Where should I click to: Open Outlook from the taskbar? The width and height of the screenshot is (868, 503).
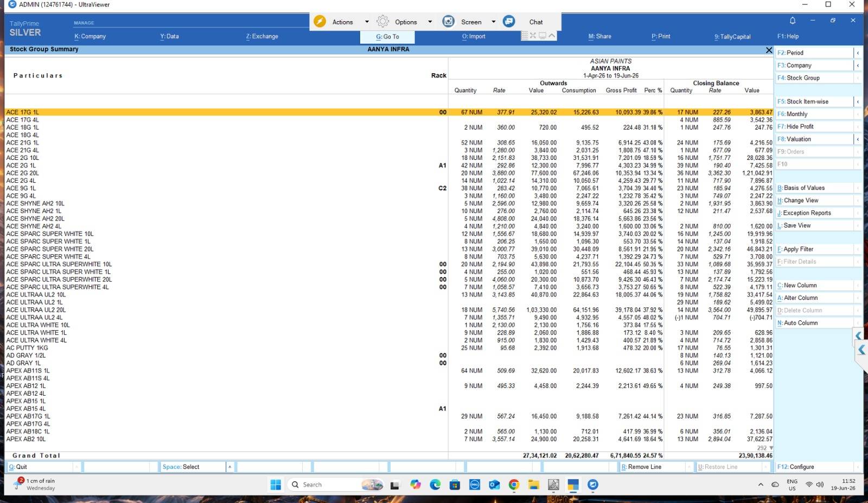pyautogui.click(x=494, y=485)
